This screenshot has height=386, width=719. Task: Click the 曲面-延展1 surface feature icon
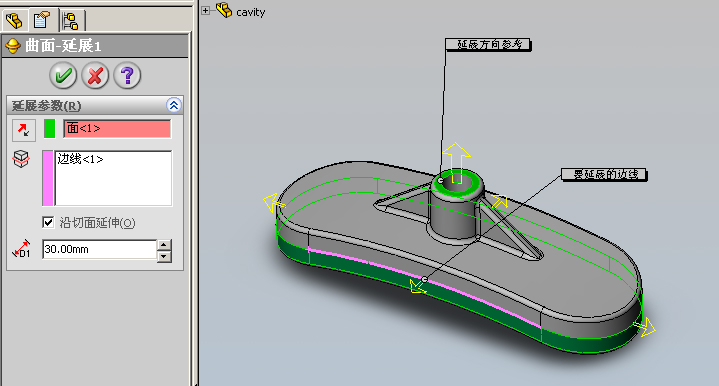[x=13, y=46]
